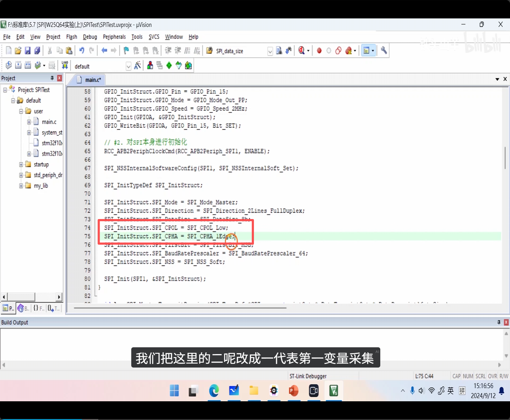Create a new file with toolbar icon
This screenshot has width=510, height=420.
pos(9,51)
